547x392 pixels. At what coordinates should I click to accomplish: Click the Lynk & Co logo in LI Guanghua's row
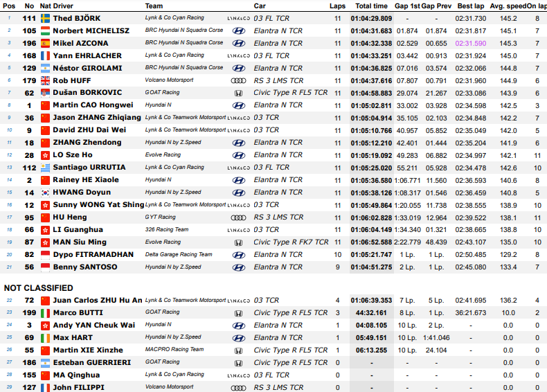(x=239, y=230)
